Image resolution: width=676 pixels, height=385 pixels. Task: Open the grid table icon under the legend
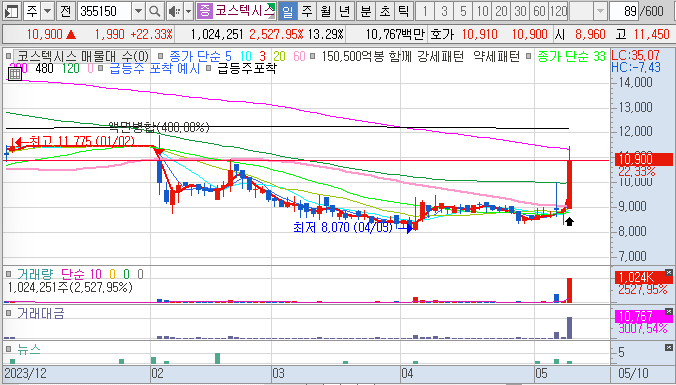pyautogui.click(x=15, y=73)
